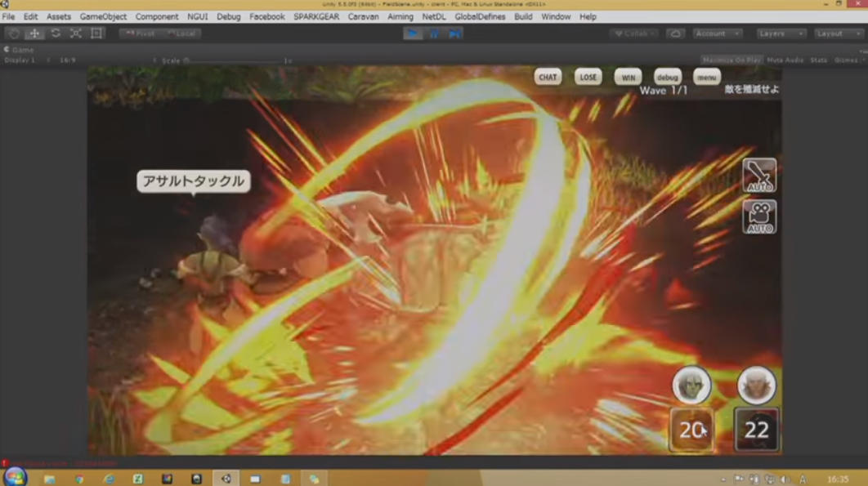Open the Account dropdown
Viewport: 868px width, 486px height.
click(717, 33)
